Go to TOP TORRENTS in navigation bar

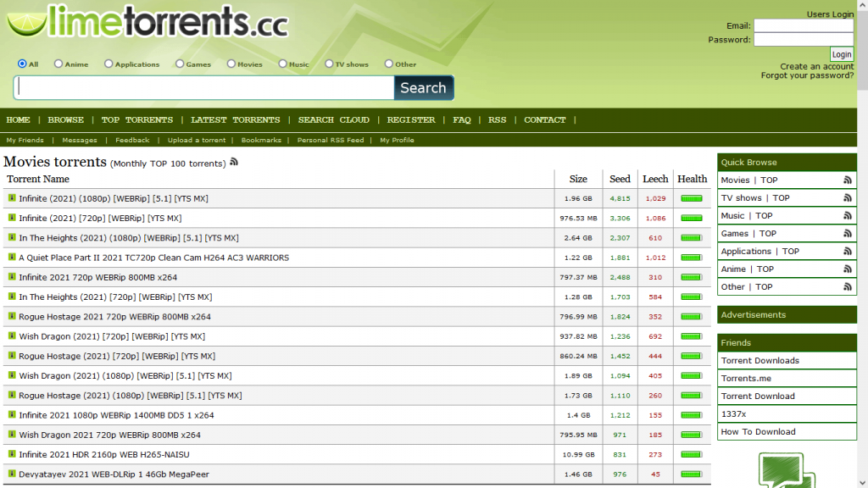(137, 120)
